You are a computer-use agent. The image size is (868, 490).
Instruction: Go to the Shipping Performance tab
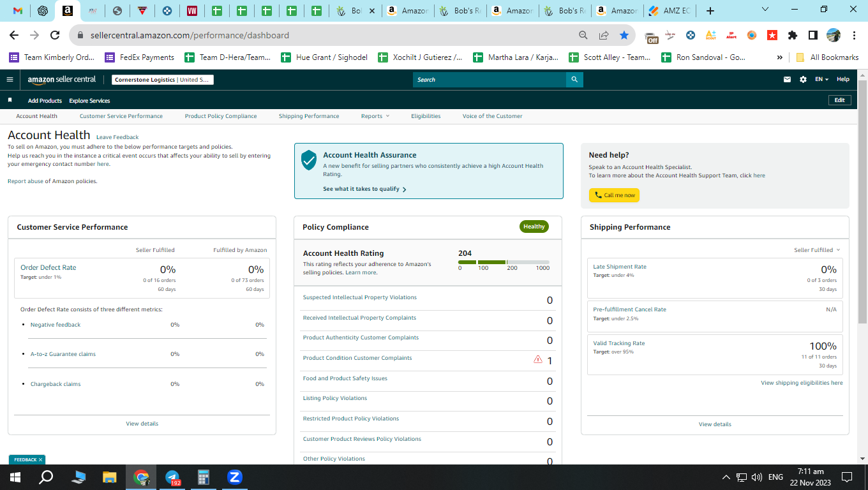pyautogui.click(x=309, y=116)
